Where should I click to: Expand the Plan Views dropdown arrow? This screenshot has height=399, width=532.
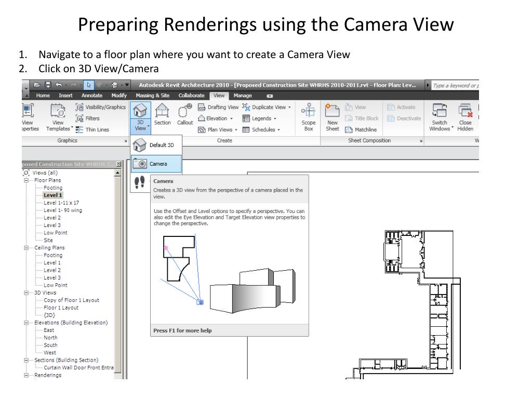236,130
